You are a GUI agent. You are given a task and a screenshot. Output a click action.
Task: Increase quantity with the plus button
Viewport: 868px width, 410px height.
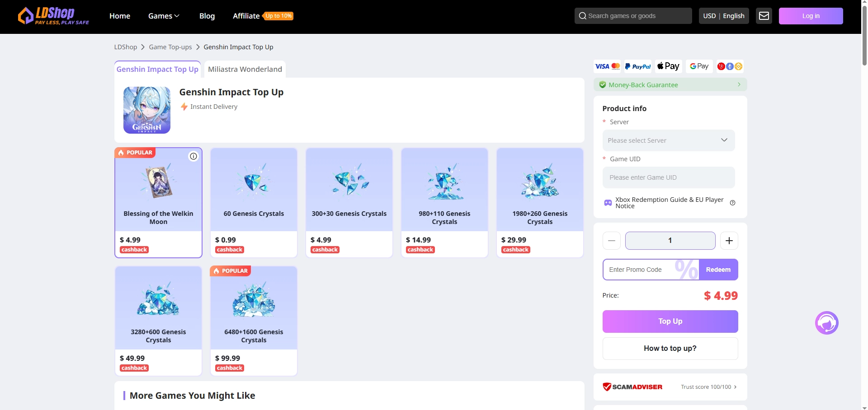(729, 241)
